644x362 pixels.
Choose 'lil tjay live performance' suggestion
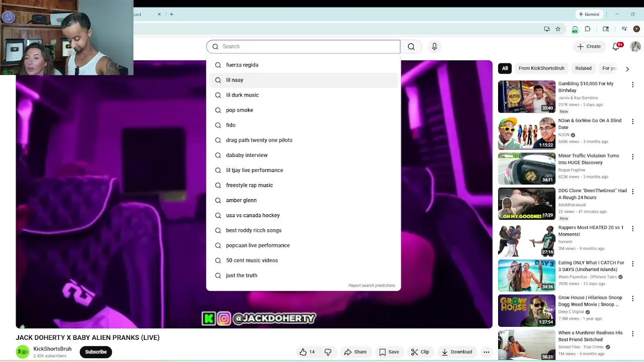pos(303,170)
